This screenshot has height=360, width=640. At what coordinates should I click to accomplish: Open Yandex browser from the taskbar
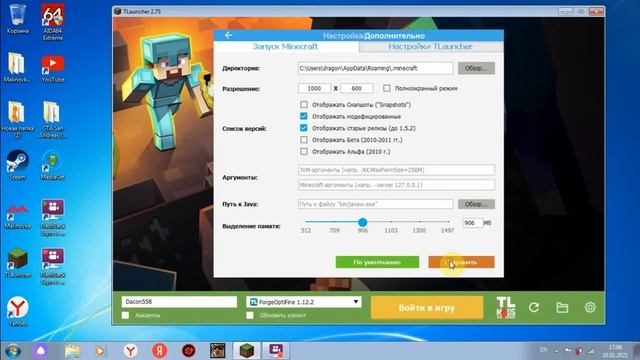click(131, 351)
